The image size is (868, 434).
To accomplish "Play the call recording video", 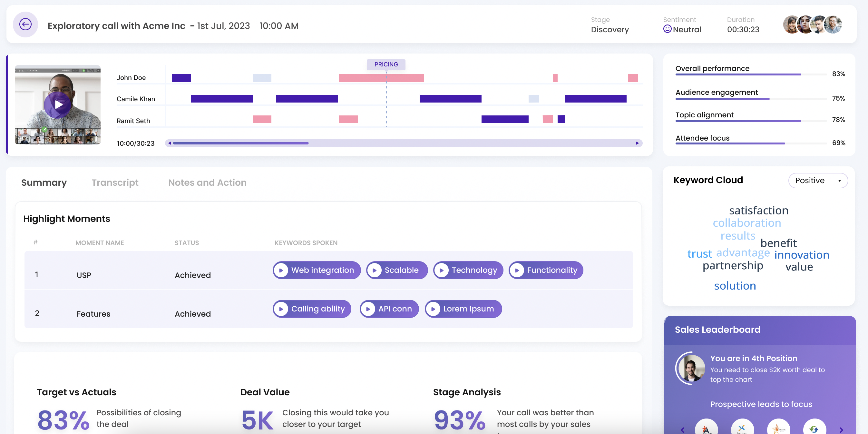I will click(58, 104).
